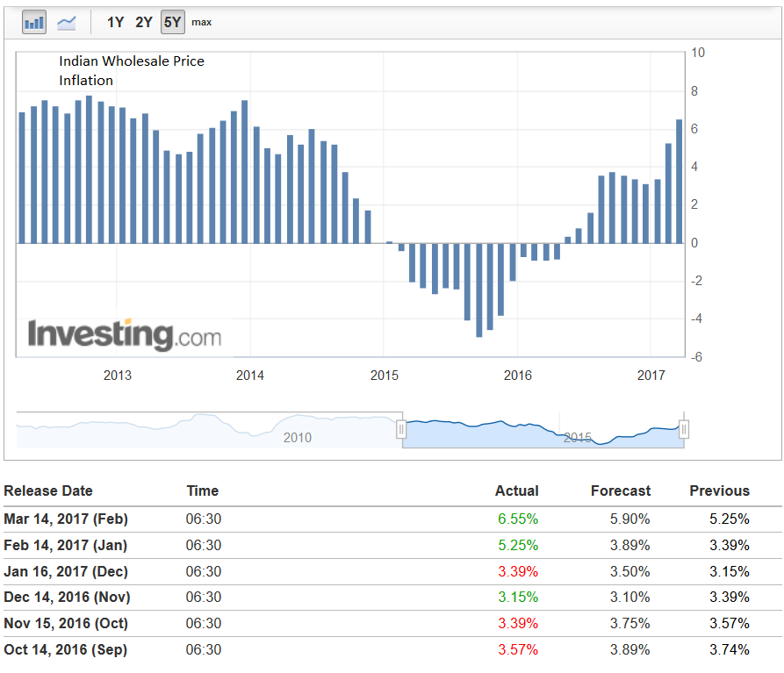This screenshot has height=673, width=784.
Task: Open the Oct 14, 2016 (Sep) release row
Action: [66, 650]
